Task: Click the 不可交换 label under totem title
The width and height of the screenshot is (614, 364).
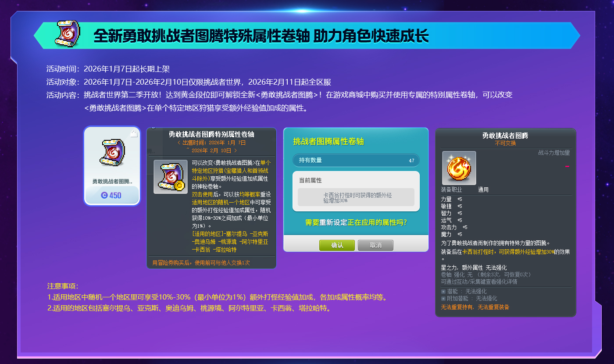Action: tap(505, 143)
